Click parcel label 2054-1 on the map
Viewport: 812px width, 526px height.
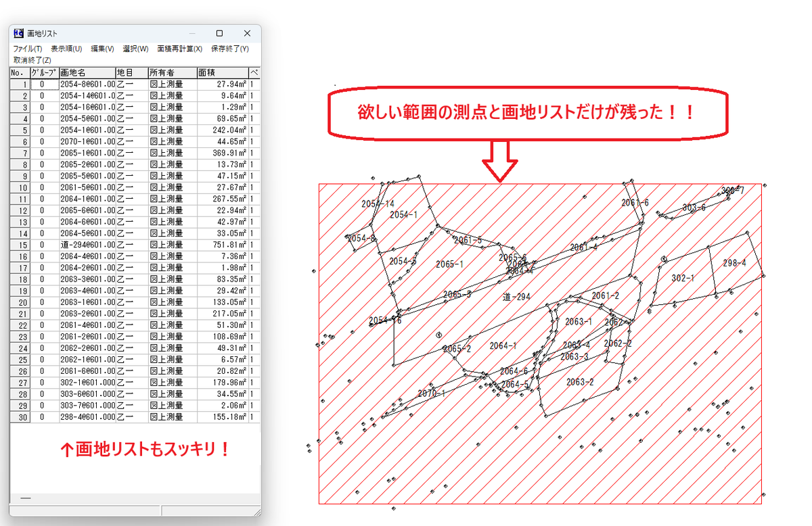coord(403,214)
